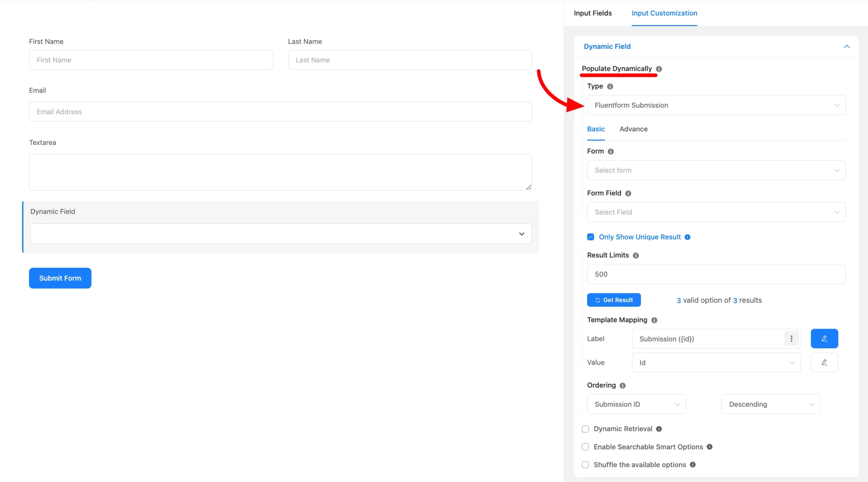This screenshot has height=482, width=868.
Task: Click the Get Result button
Action: point(613,300)
